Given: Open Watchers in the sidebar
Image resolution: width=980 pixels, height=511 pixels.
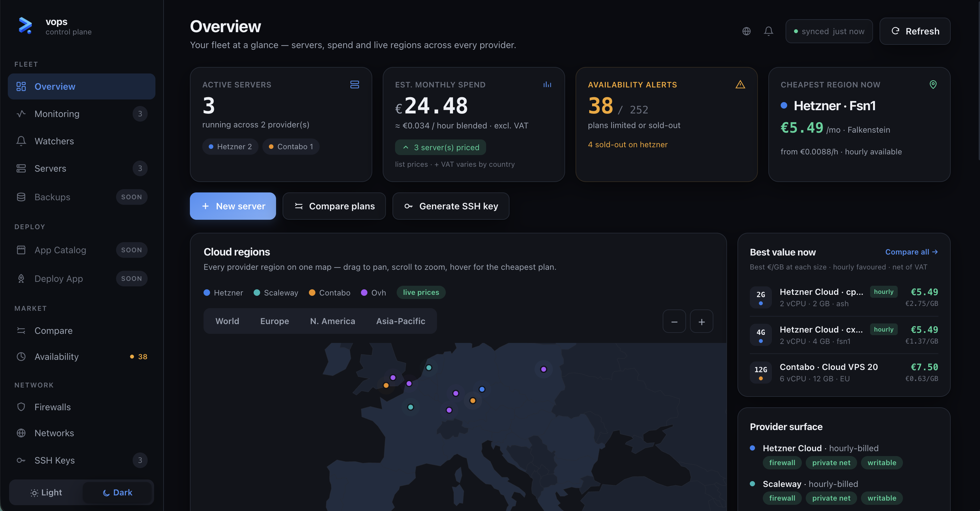Looking at the screenshot, I should pyautogui.click(x=81, y=141).
